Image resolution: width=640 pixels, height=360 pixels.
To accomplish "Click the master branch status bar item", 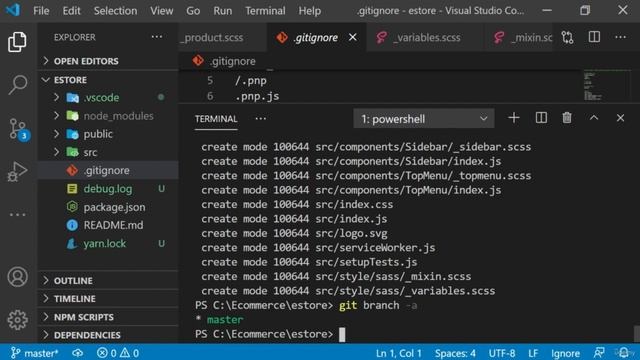I will [x=35, y=353].
